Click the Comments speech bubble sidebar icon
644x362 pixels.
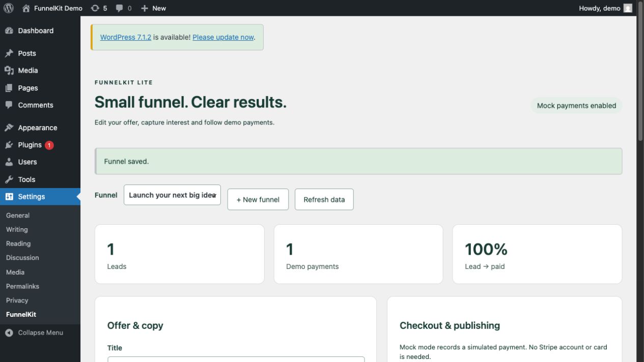[x=9, y=105]
